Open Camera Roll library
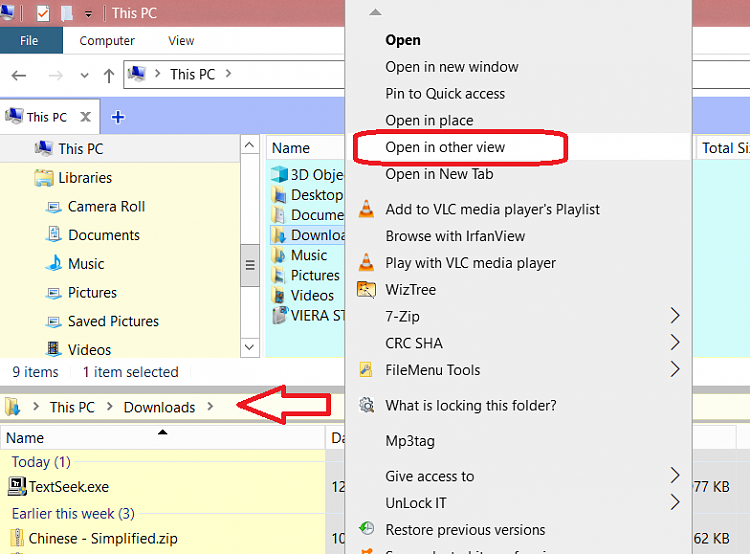This screenshot has width=750, height=554. pos(106,206)
